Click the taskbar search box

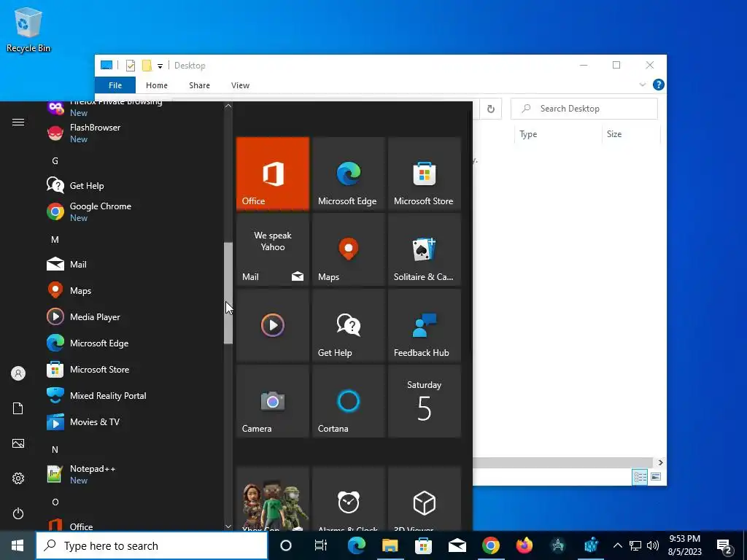[x=152, y=545]
